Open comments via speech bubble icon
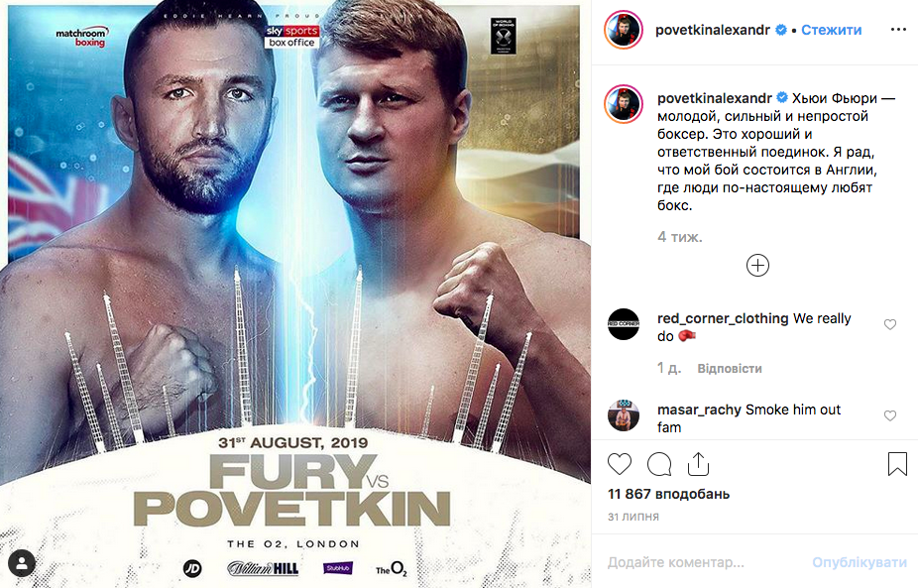918x588 pixels. tap(659, 464)
